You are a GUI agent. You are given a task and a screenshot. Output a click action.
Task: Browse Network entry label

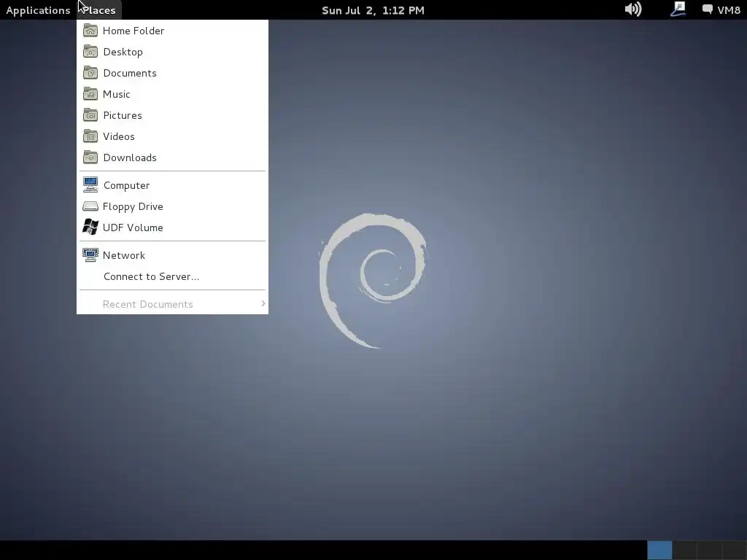(x=124, y=255)
